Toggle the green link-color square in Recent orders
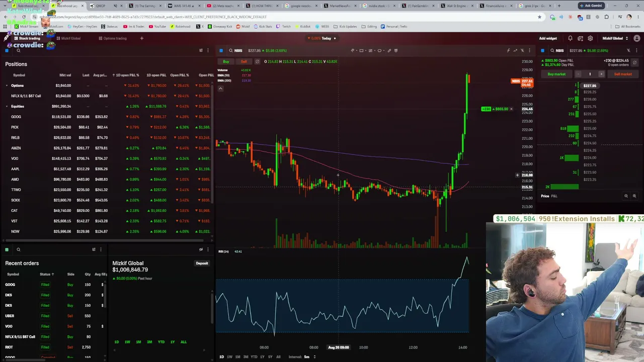The height and width of the screenshot is (362, 644). pos(7,249)
